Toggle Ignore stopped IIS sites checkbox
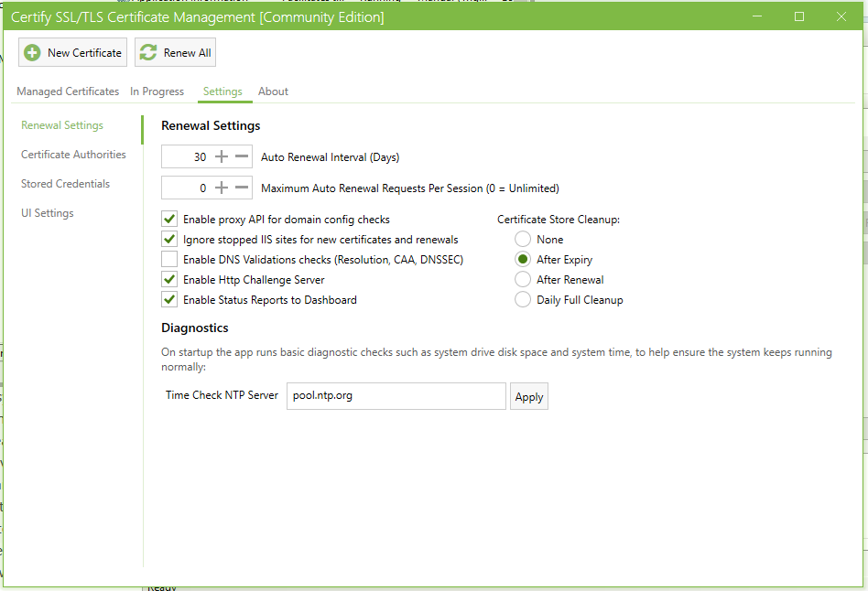 pos(169,239)
